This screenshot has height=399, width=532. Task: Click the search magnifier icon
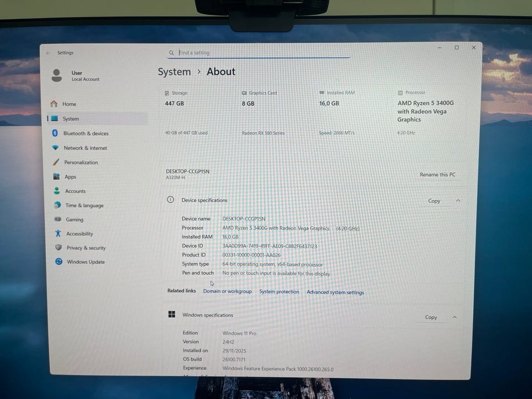[171, 53]
